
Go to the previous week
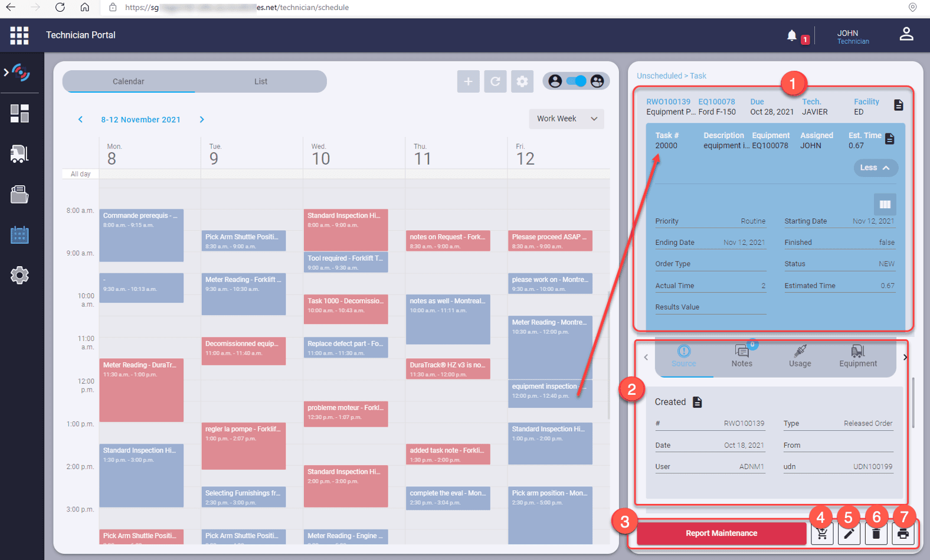(x=81, y=119)
